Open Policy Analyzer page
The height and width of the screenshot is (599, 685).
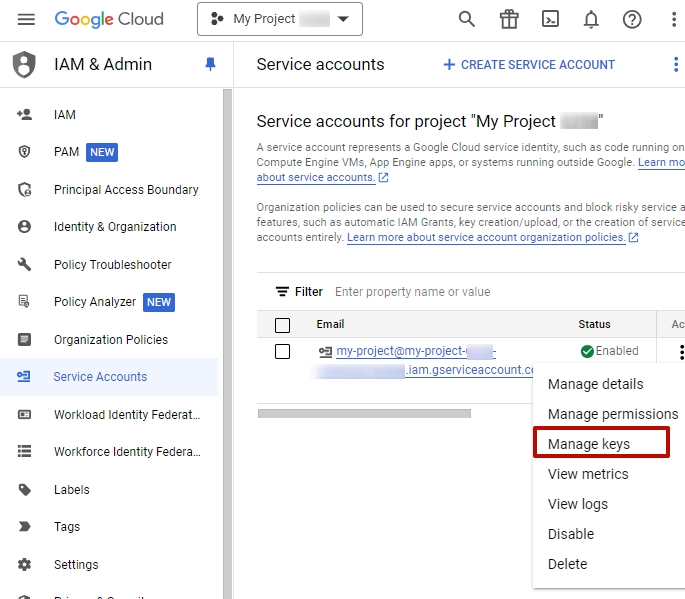pos(95,302)
